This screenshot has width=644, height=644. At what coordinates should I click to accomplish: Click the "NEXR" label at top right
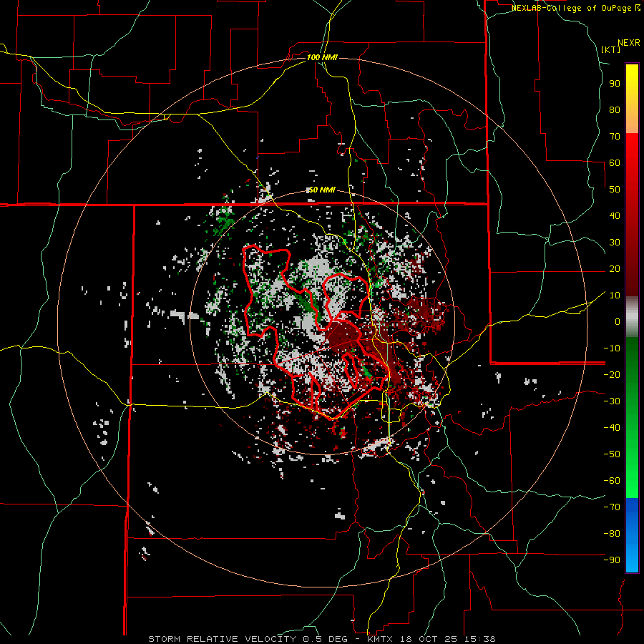[629, 43]
